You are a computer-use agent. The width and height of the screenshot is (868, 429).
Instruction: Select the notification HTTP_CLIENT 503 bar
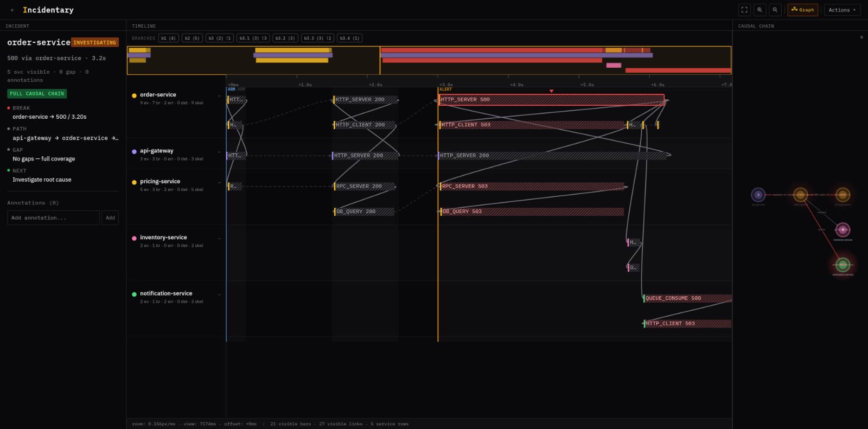687,323
